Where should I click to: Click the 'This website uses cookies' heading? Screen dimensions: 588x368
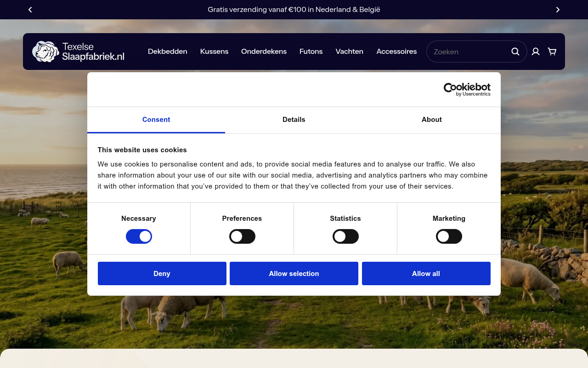point(142,150)
